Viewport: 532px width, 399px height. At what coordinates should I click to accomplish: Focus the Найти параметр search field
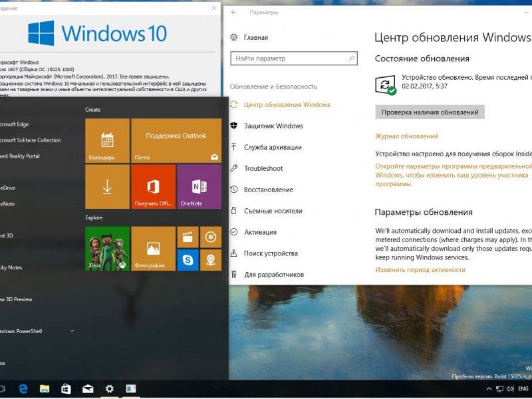(x=294, y=59)
